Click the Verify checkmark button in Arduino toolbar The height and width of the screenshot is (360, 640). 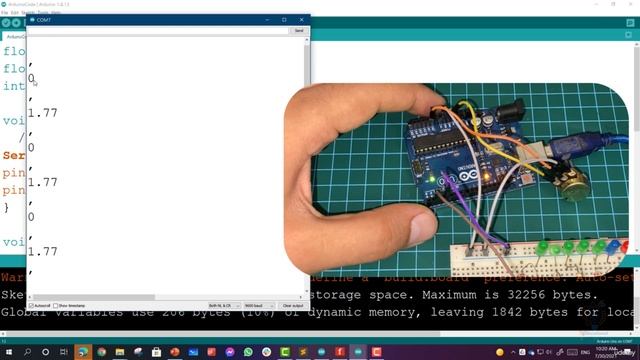click(x=6, y=23)
